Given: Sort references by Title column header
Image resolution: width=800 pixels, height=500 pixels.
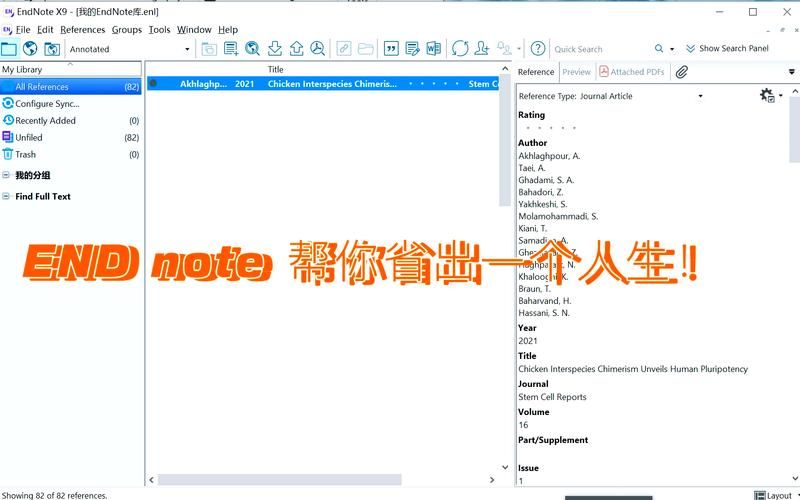Looking at the screenshot, I should click(x=276, y=69).
